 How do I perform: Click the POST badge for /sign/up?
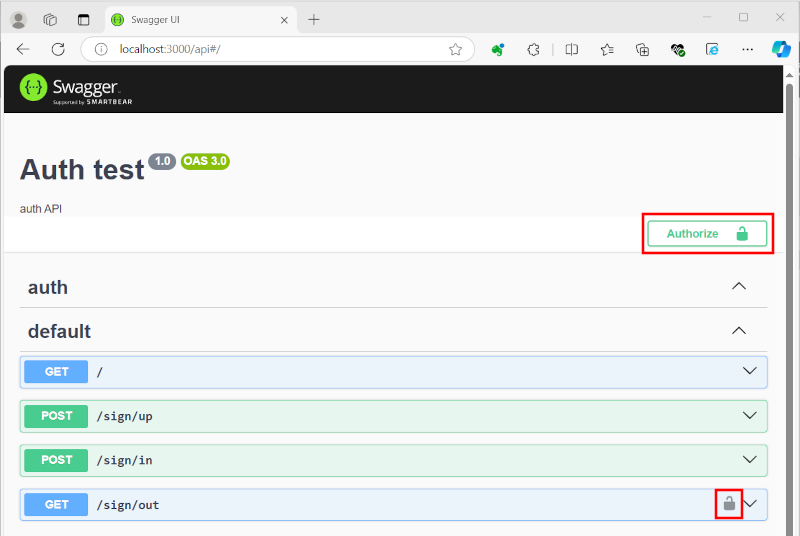56,416
